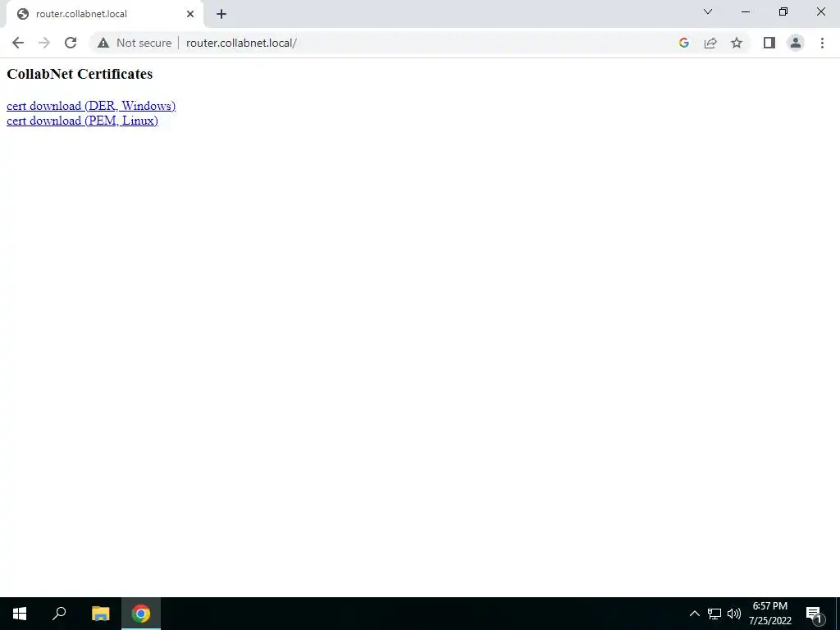
Task: Open Chrome's three-dot menu
Action: (822, 43)
